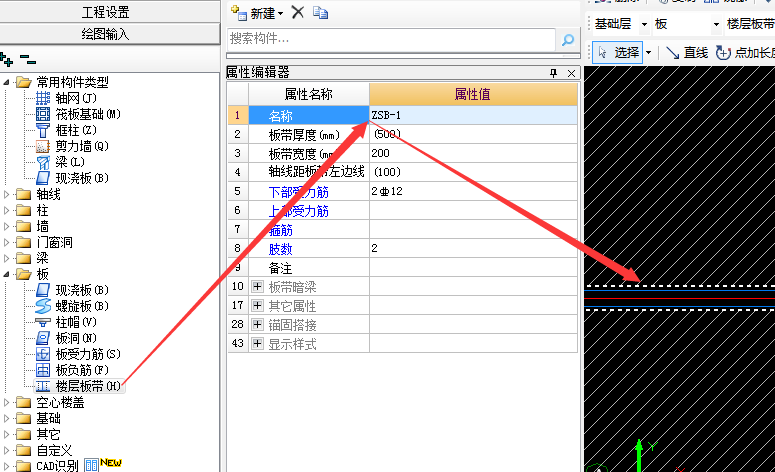Image resolution: width=775 pixels, height=472 pixels.
Task: Open the 选择 tool dropdown arrow
Action: [648, 52]
